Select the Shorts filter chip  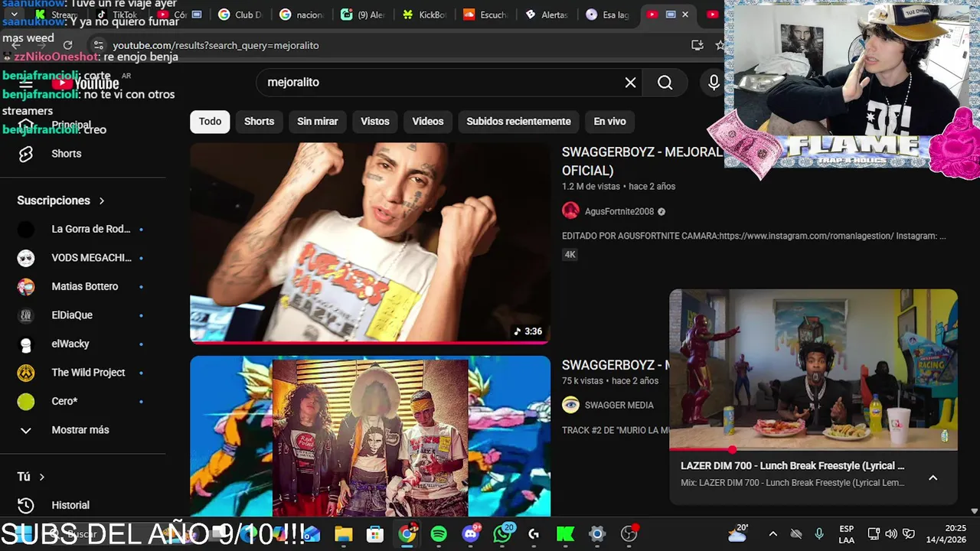(259, 122)
